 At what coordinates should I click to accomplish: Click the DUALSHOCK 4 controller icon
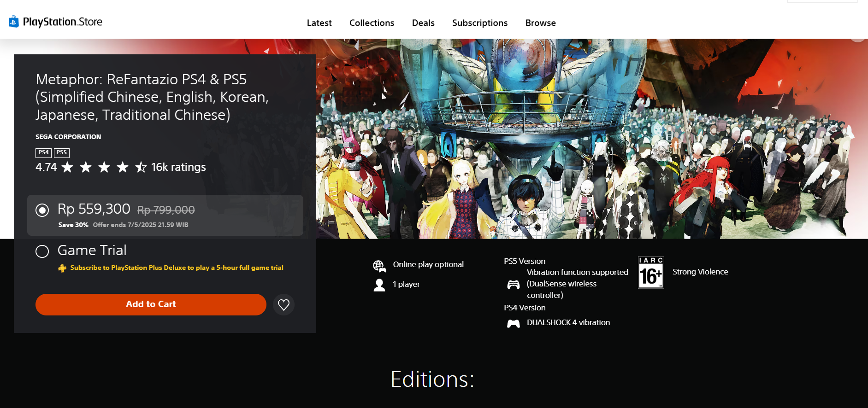pyautogui.click(x=514, y=323)
